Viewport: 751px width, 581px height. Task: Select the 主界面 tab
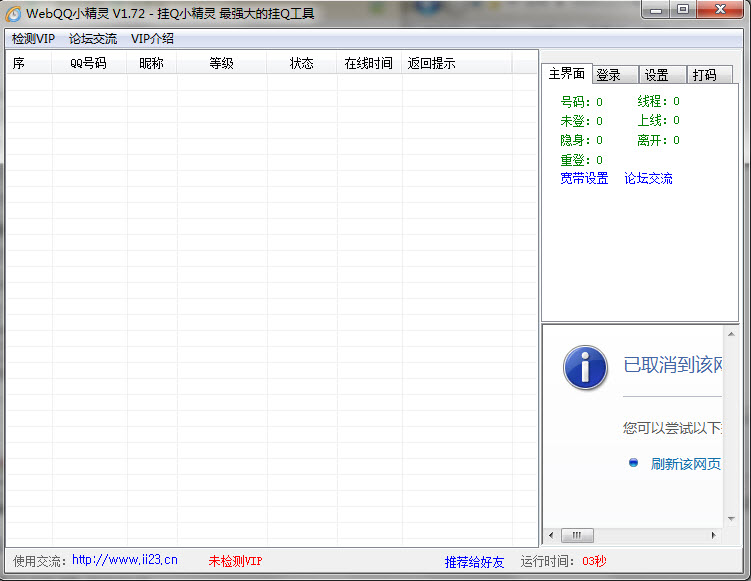click(566, 74)
